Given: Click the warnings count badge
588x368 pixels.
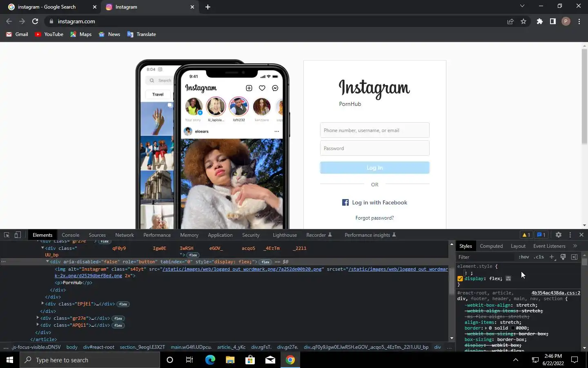Looking at the screenshot, I should (526, 235).
